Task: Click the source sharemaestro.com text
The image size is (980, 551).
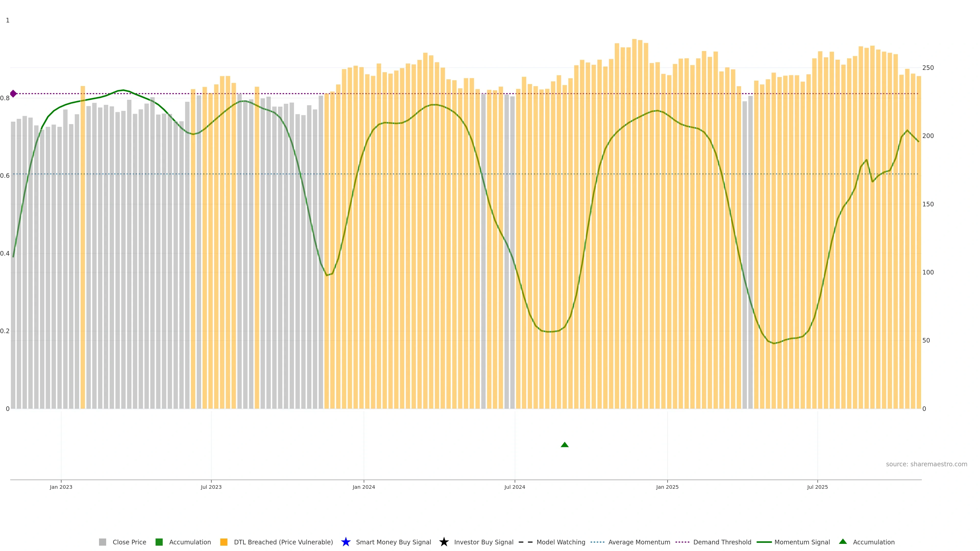Action: (926, 464)
